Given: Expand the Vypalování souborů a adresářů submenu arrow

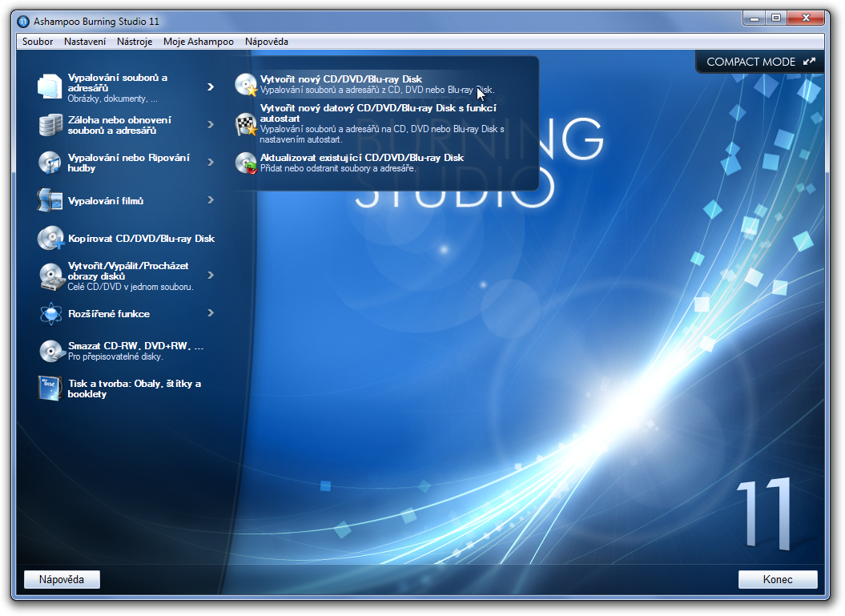Looking at the screenshot, I should point(211,87).
